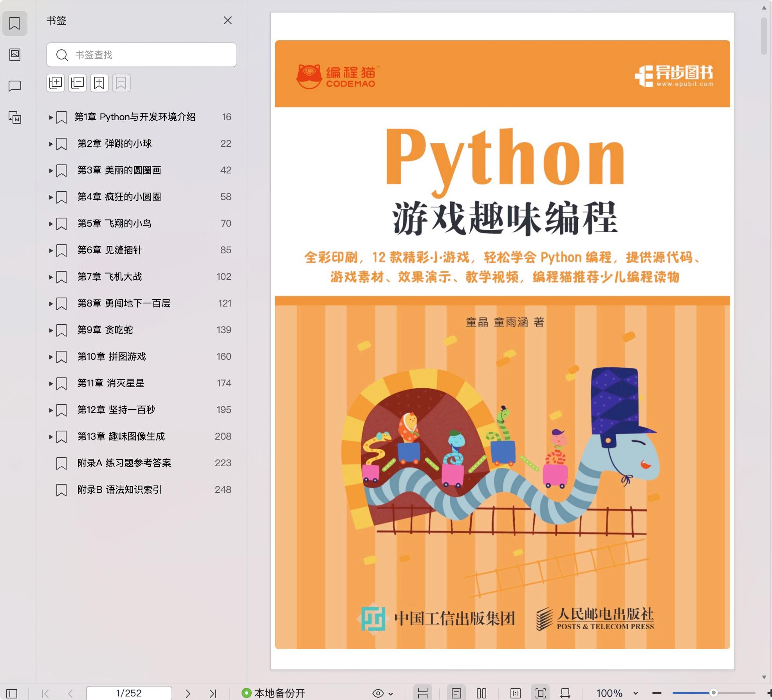Jump to 第8章 勇闯地下一百层
Viewport: 772px width, 700px height.
tap(124, 303)
